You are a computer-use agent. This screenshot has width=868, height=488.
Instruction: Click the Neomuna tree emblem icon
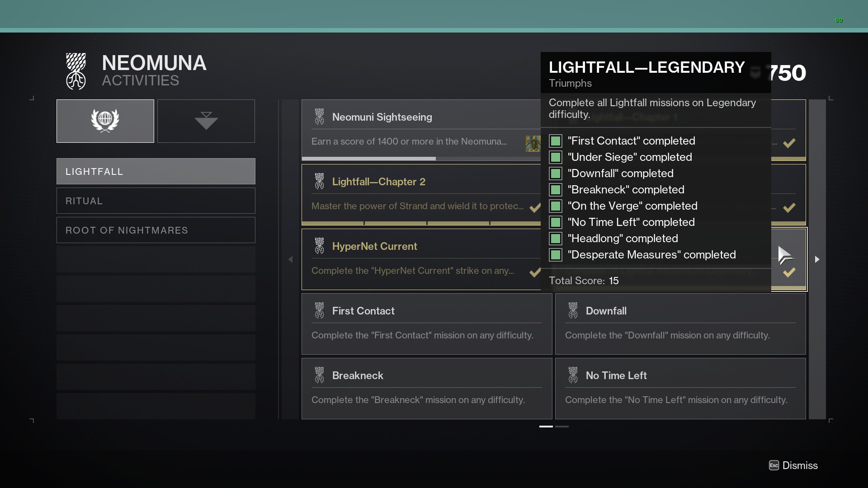76,71
